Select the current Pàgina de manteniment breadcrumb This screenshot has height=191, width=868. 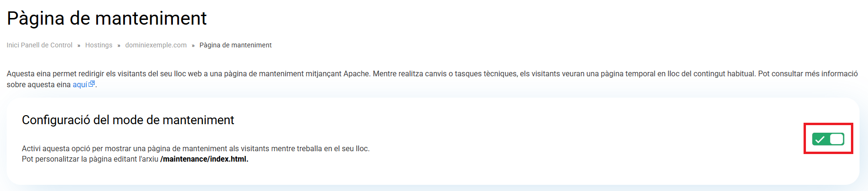pyautogui.click(x=235, y=45)
